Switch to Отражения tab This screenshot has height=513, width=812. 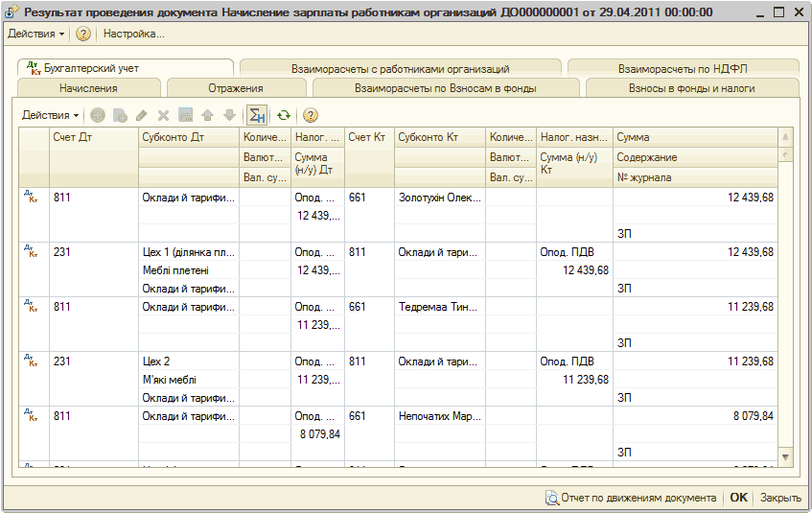[236, 88]
